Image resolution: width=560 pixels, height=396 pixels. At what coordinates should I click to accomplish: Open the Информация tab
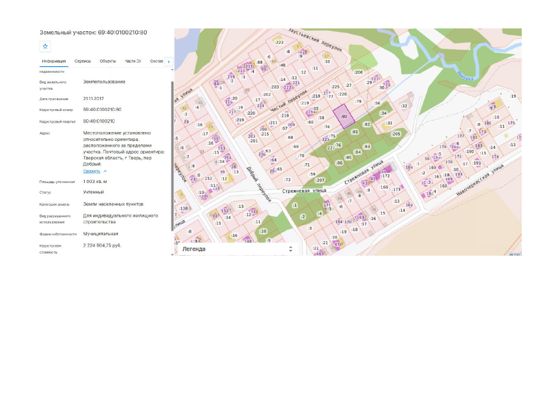point(54,61)
